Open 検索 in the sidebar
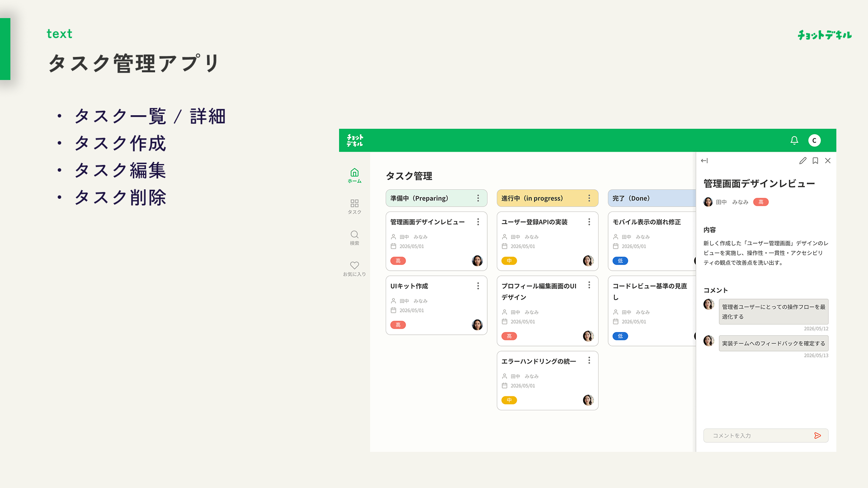This screenshot has height=488, width=868. (x=354, y=238)
